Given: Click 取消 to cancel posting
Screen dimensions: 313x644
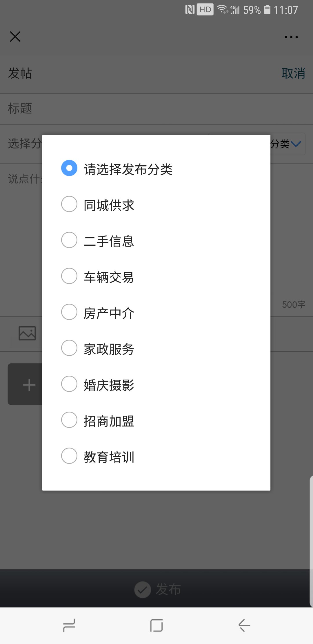Looking at the screenshot, I should click(294, 73).
